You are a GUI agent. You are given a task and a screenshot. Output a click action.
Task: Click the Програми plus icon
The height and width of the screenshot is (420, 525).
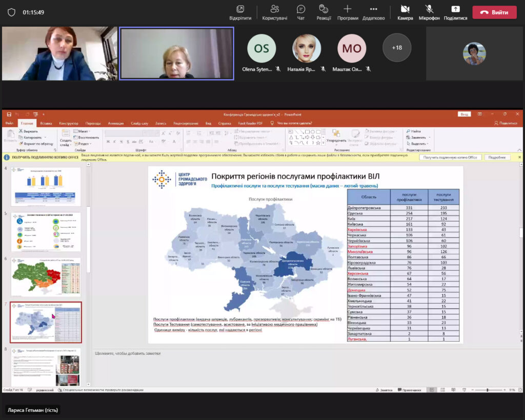(x=348, y=9)
